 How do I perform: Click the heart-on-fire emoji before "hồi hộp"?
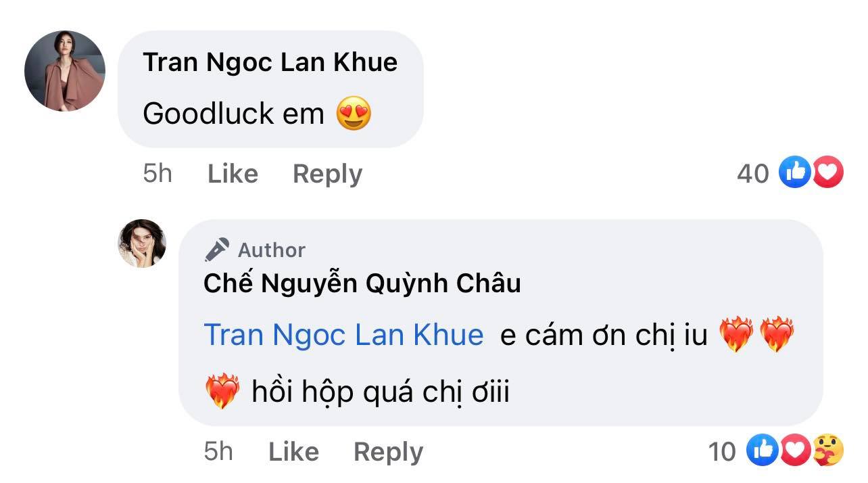pos(222,392)
